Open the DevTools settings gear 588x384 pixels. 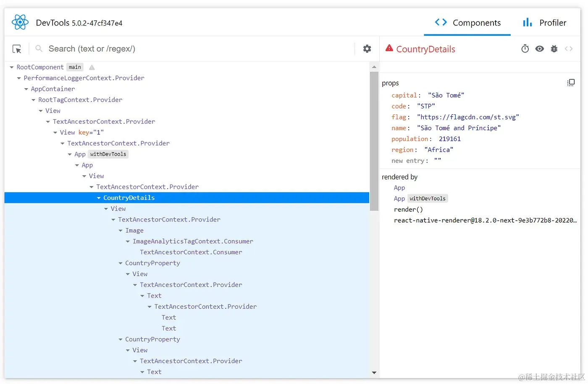367,49
